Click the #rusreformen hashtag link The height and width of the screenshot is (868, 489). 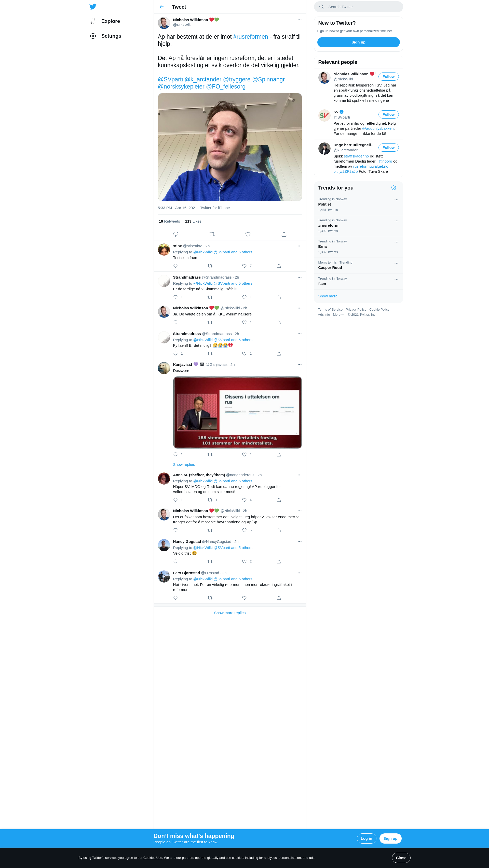coord(251,37)
